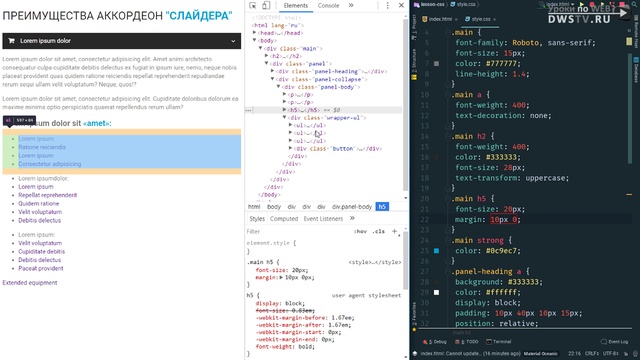
Task: Open the style source link for .main h5
Action: coord(375,262)
